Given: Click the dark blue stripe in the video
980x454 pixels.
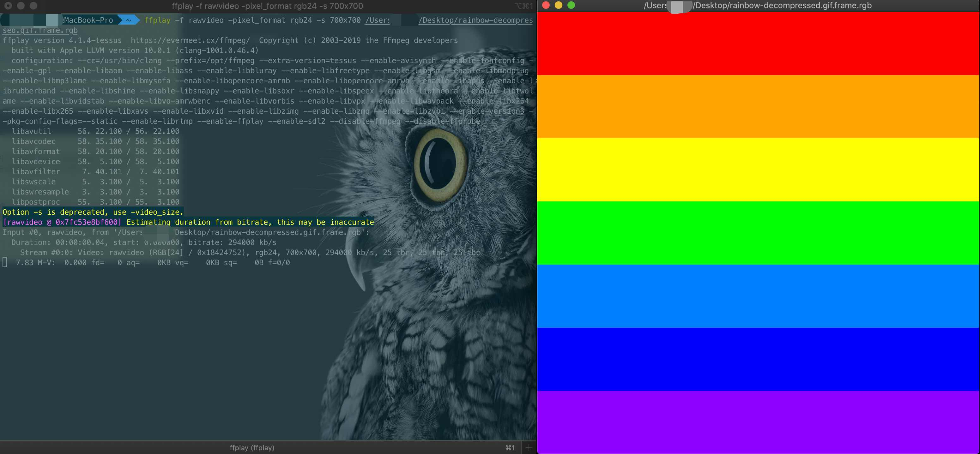Looking at the screenshot, I should point(758,359).
